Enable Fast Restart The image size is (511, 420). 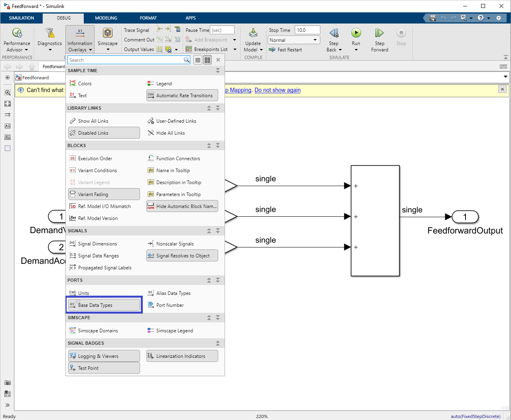(285, 49)
